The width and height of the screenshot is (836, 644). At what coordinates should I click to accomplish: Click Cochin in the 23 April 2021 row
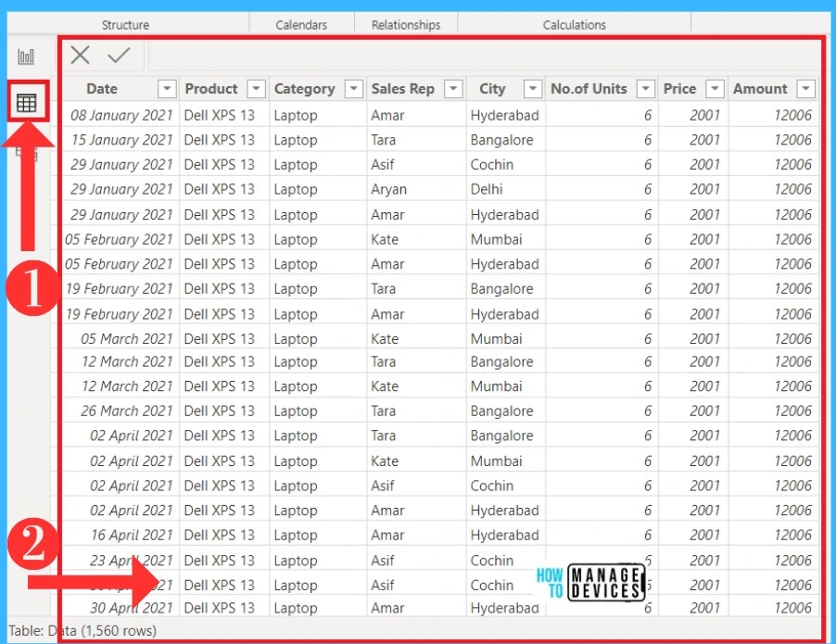point(491,561)
